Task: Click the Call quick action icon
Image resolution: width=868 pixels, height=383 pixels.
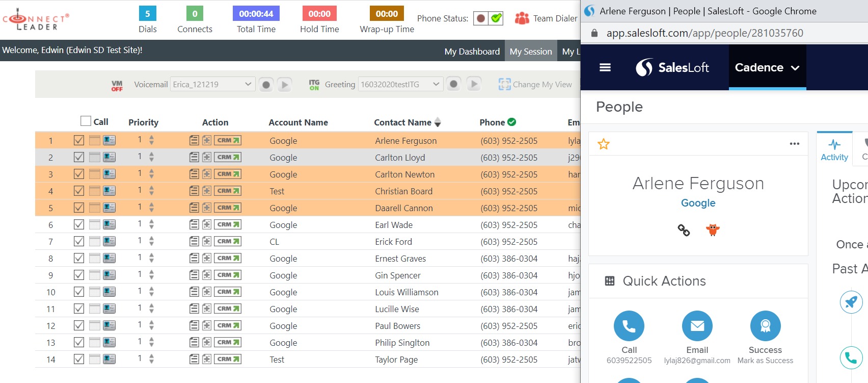Action: click(x=629, y=326)
